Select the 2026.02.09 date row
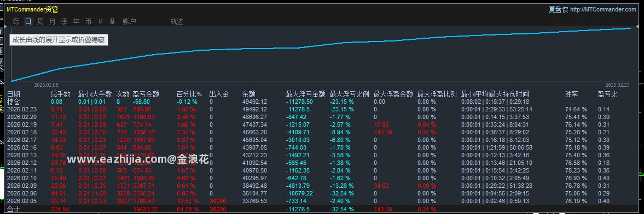The image size is (644, 214). tap(22, 185)
